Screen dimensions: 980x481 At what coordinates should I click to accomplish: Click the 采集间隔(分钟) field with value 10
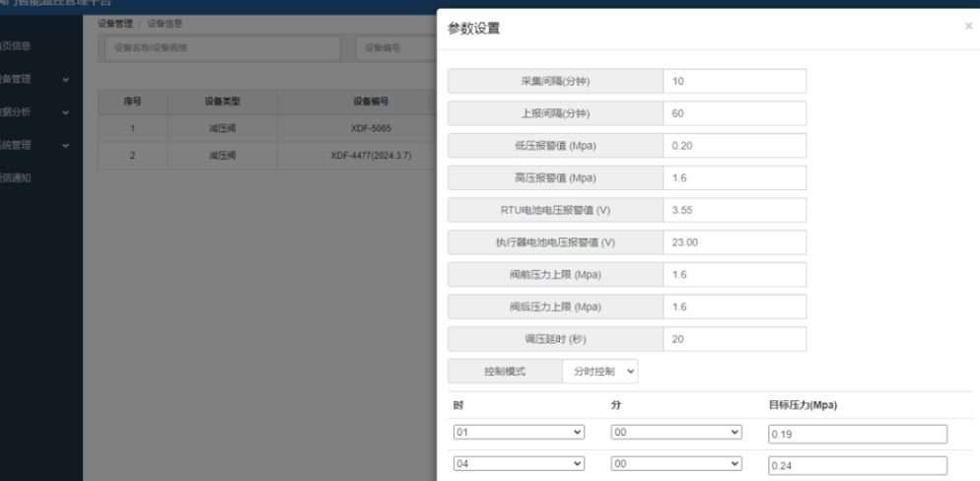point(734,81)
